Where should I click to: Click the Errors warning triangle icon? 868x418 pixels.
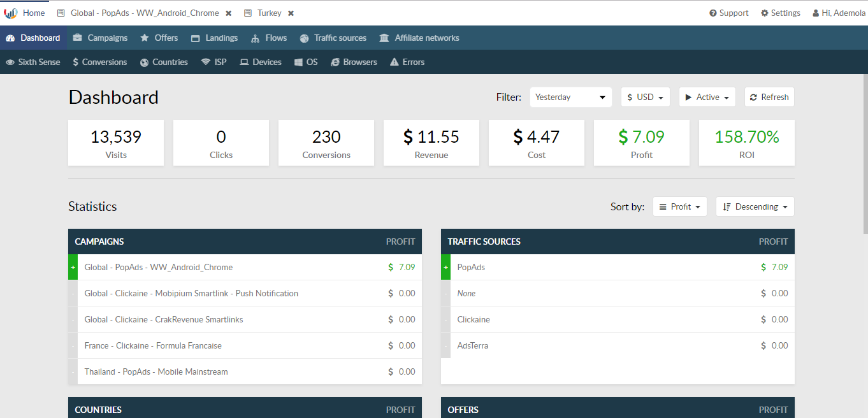(x=394, y=62)
